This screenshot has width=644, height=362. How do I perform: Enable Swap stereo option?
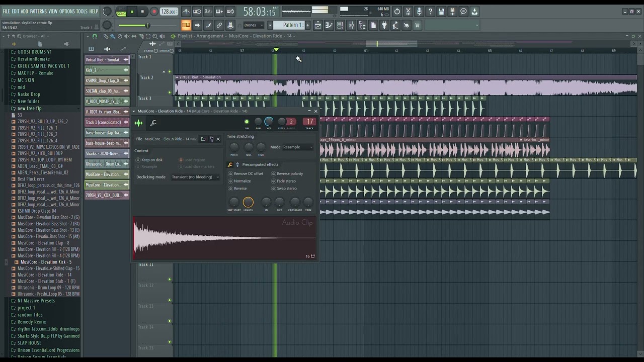tap(284, 189)
